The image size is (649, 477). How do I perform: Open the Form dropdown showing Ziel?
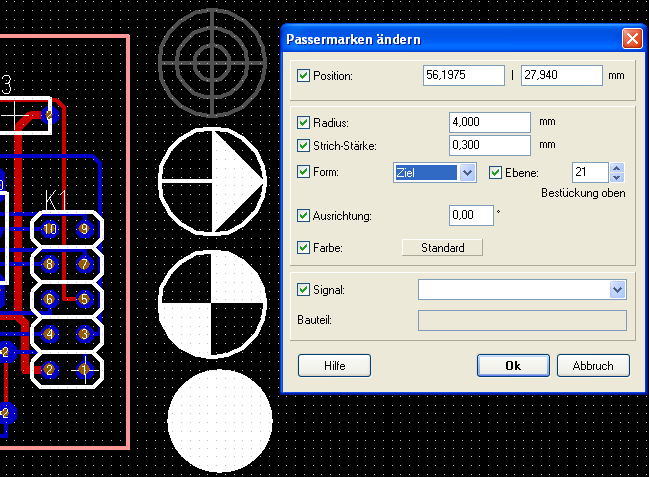467,173
